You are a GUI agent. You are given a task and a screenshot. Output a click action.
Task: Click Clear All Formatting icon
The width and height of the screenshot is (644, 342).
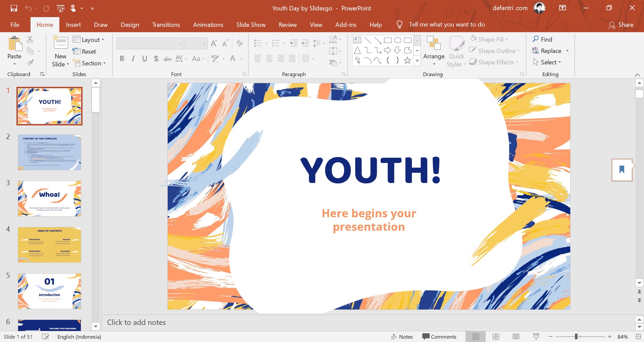coord(239,43)
